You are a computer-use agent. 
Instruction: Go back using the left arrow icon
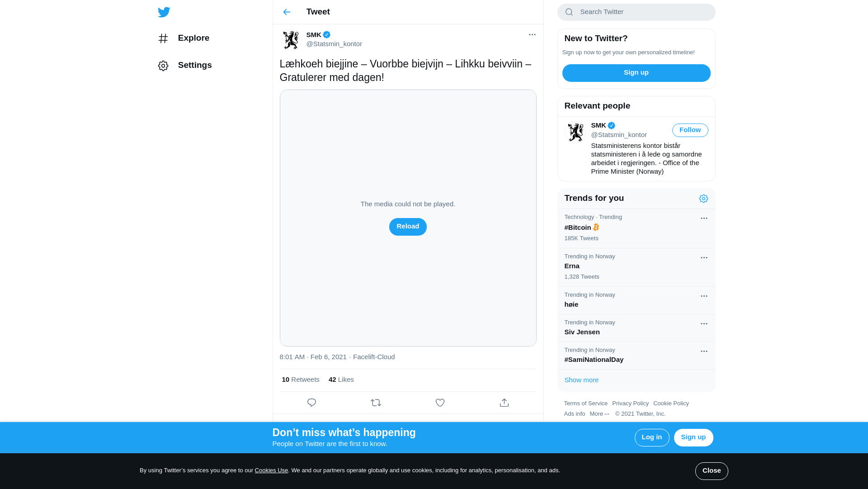pos(287,12)
